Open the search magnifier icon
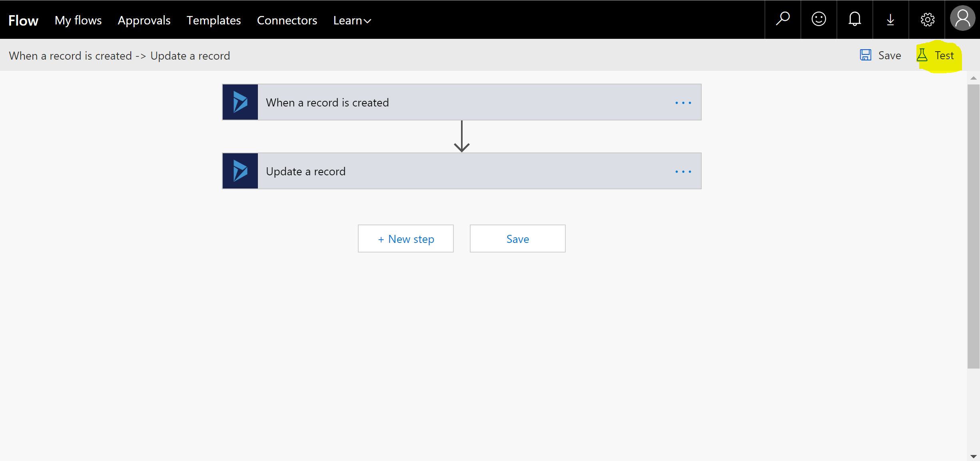 click(x=782, y=19)
